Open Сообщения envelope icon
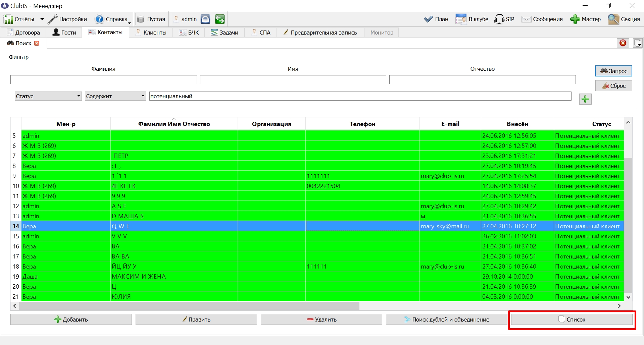Image resolution: width=644 pixels, height=345 pixels. 526,19
